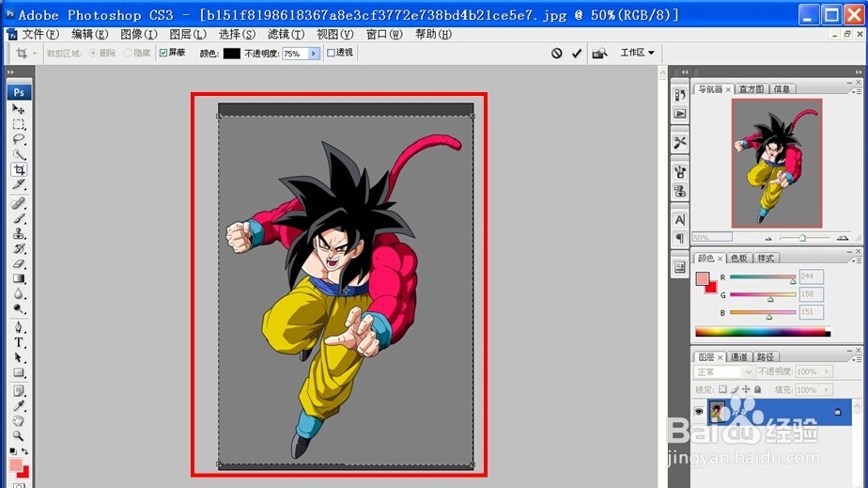
Task: Open the crop opacity 75% slider arrow
Action: click(x=314, y=54)
